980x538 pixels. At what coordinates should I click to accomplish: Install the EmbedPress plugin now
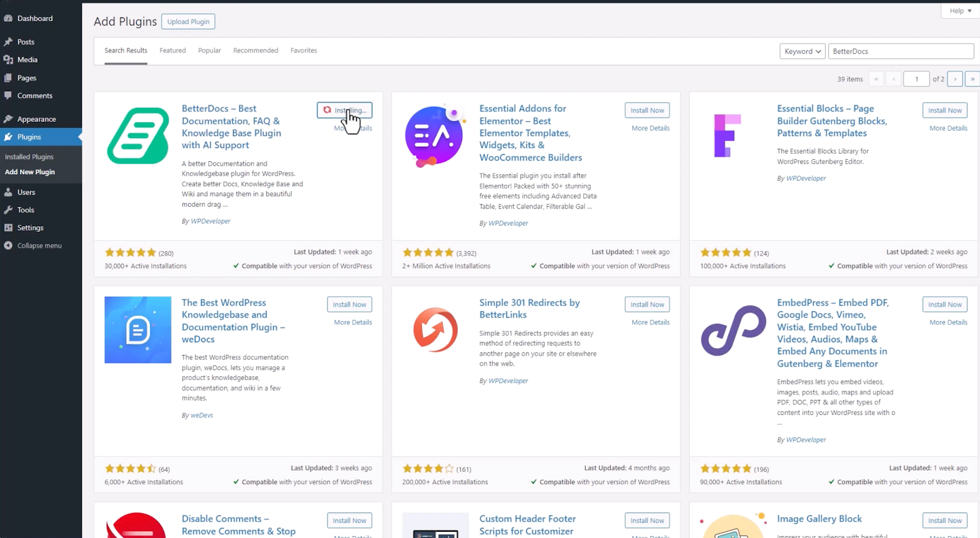click(x=944, y=304)
